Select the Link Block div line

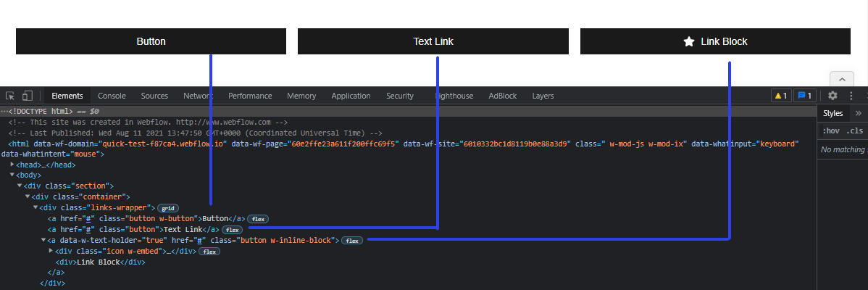pyautogui.click(x=100, y=262)
